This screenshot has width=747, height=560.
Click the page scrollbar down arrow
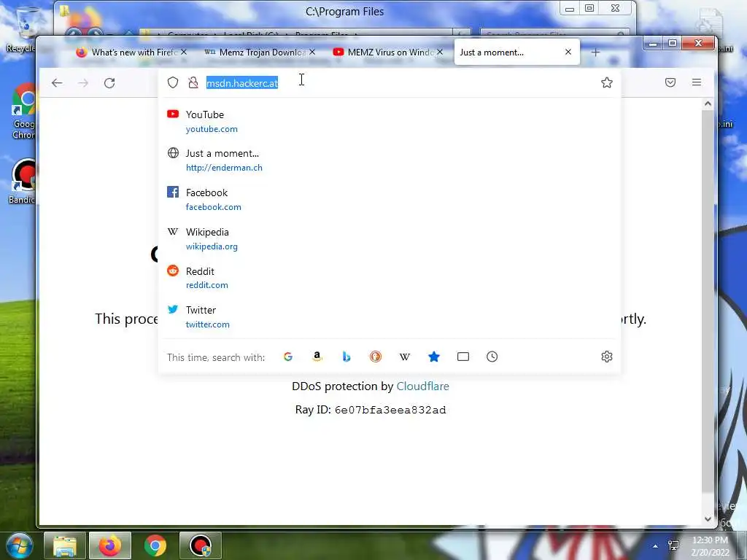point(708,519)
